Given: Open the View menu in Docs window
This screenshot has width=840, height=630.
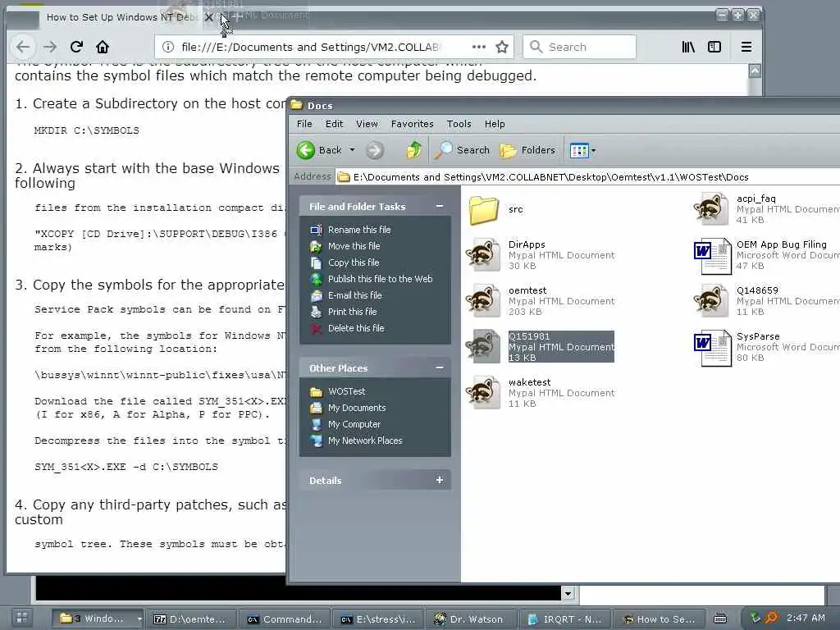Looking at the screenshot, I should click(x=367, y=124).
